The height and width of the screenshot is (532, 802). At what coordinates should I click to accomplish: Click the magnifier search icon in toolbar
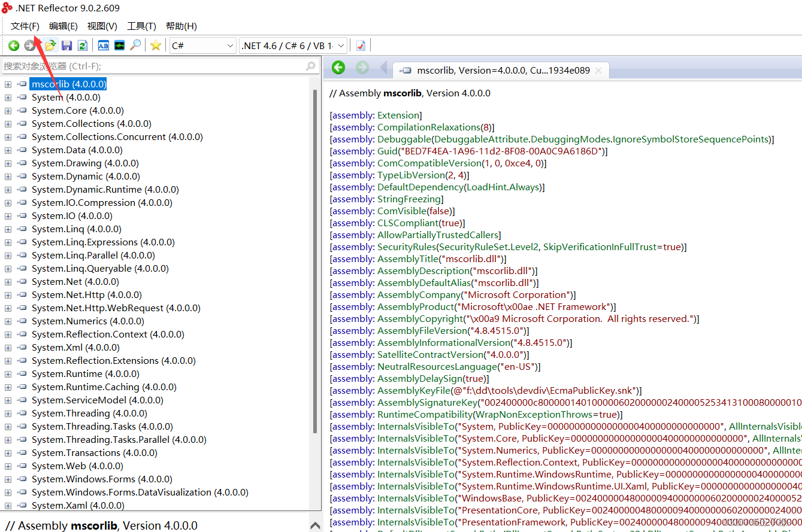[136, 45]
